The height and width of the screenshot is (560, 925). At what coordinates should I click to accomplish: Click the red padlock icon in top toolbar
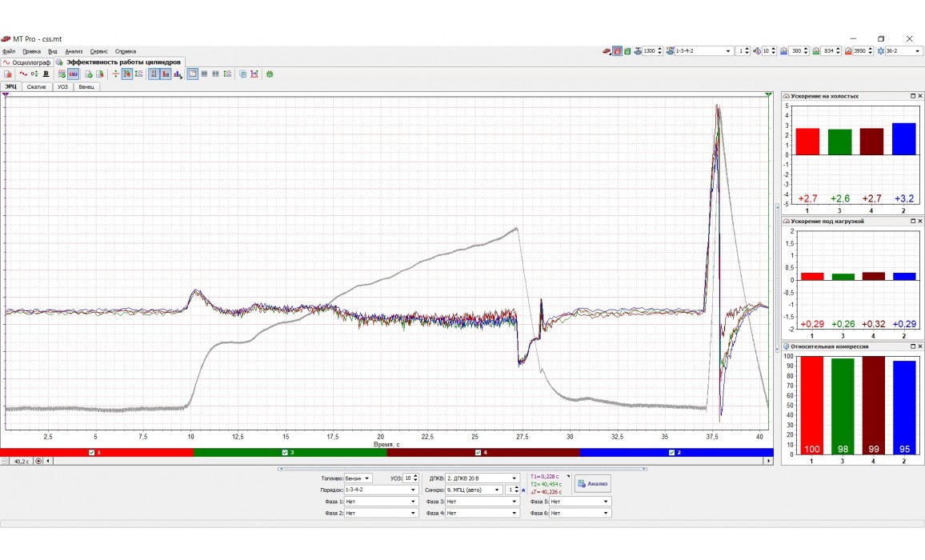pyautogui.click(x=617, y=51)
